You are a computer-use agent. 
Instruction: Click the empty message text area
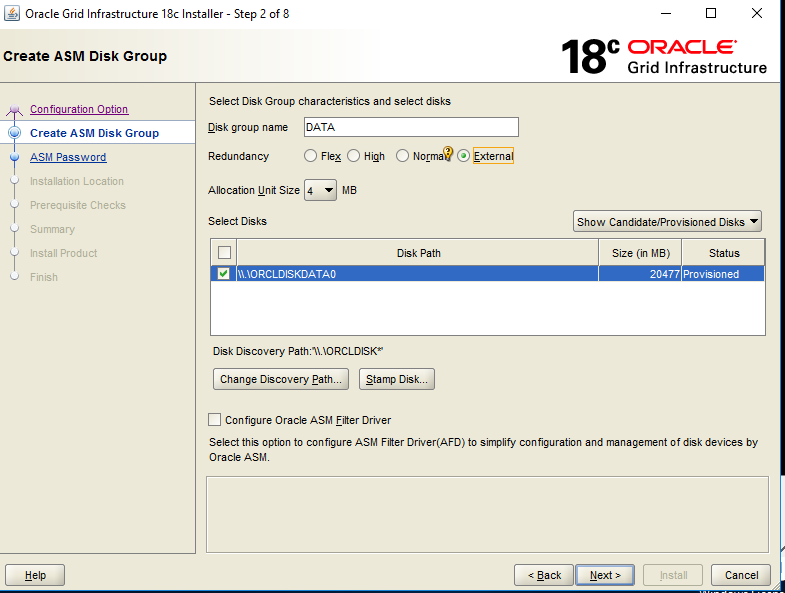(x=487, y=514)
